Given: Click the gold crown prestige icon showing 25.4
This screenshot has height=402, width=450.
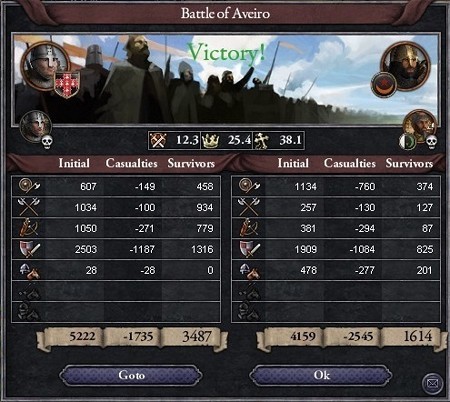Looking at the screenshot, I should 210,141.
